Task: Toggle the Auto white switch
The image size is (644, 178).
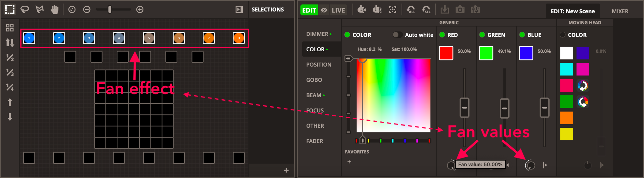Action: click(397, 35)
